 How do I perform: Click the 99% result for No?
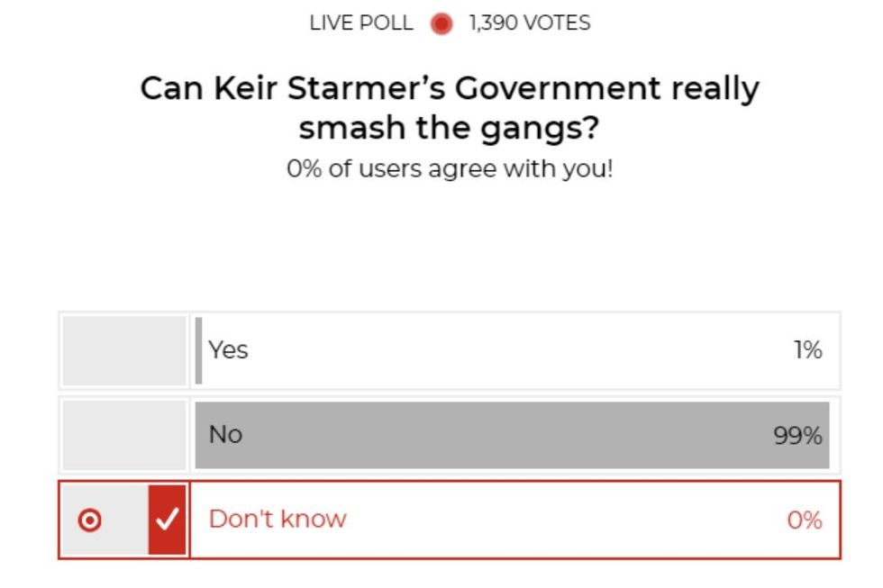click(x=797, y=436)
